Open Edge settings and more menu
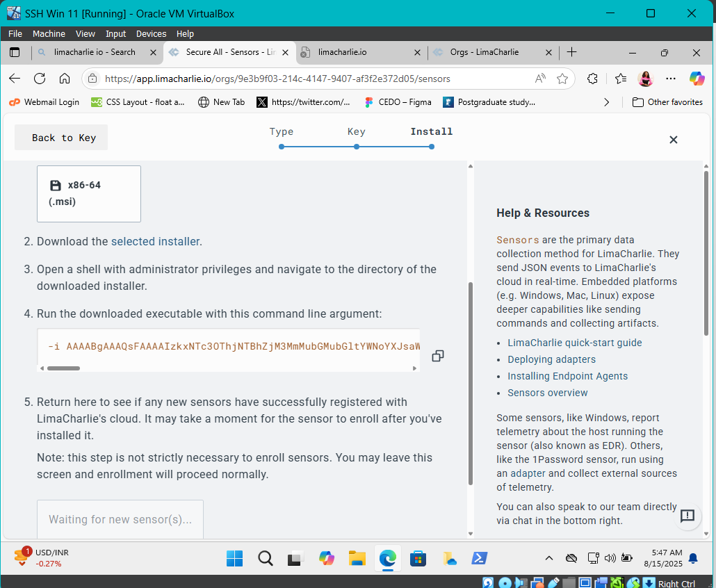 coord(670,79)
